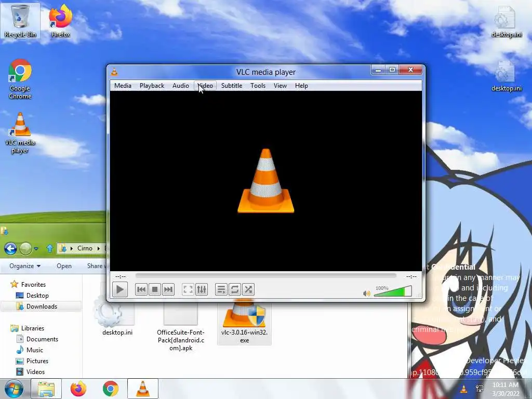The image size is (532, 399).
Task: Open Explorer recent locations dropdown arrow
Action: (36, 249)
